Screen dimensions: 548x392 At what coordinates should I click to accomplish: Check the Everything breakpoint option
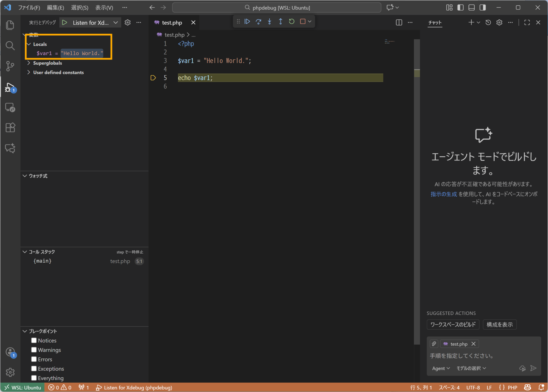pos(34,378)
